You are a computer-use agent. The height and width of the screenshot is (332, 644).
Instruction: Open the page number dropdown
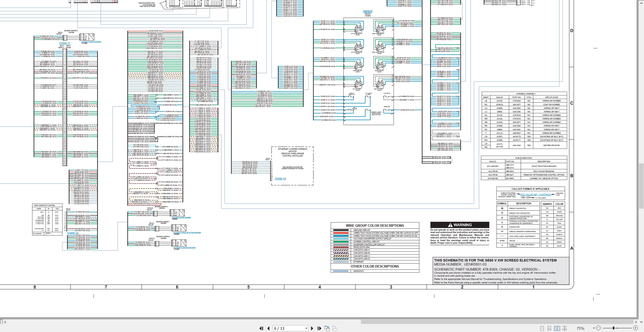coord(306,328)
